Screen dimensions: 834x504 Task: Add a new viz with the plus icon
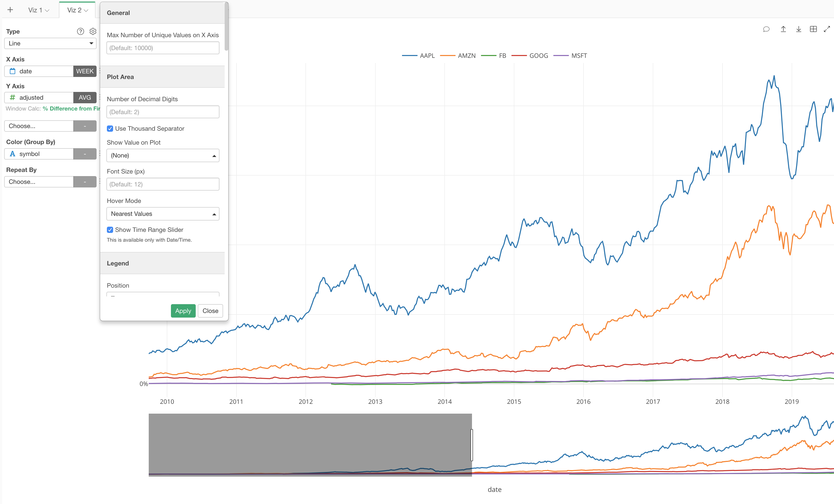tap(10, 10)
